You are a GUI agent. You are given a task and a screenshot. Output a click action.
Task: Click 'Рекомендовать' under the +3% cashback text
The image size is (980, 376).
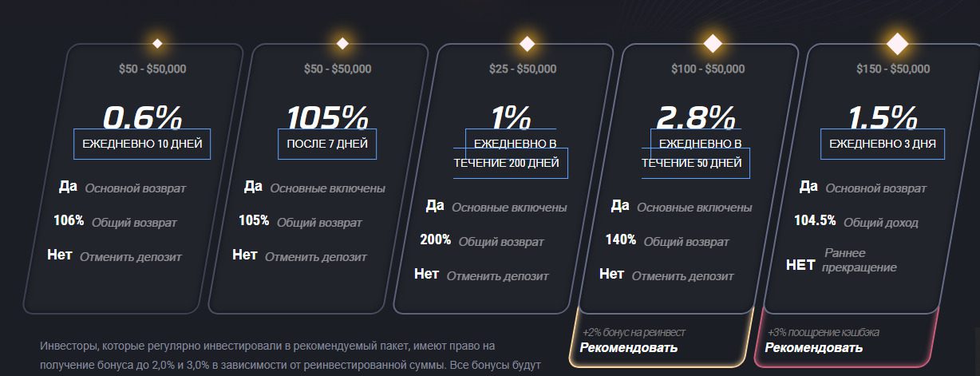point(814,348)
